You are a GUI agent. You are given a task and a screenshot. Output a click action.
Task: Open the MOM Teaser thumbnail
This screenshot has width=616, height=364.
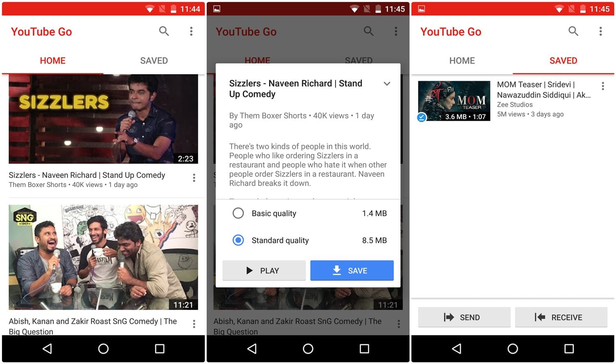tap(454, 101)
